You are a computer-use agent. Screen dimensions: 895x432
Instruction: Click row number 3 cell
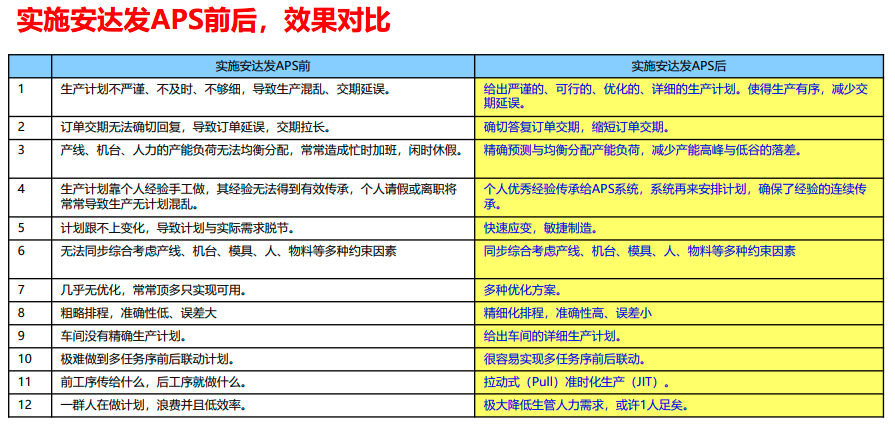click(x=30, y=158)
